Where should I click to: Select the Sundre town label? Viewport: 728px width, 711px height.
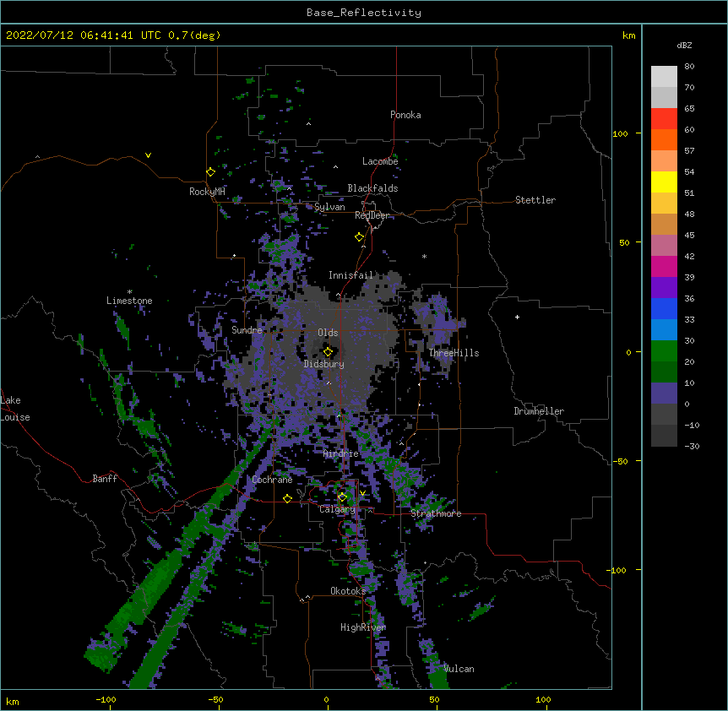click(x=247, y=330)
